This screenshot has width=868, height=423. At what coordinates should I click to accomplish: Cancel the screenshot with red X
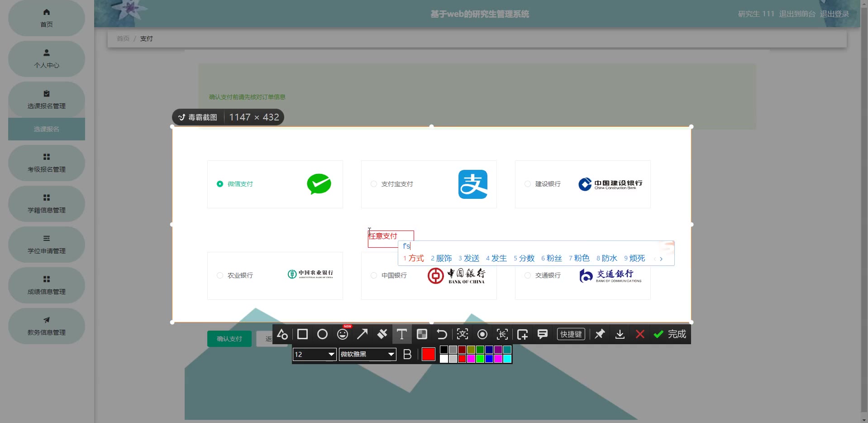click(640, 334)
